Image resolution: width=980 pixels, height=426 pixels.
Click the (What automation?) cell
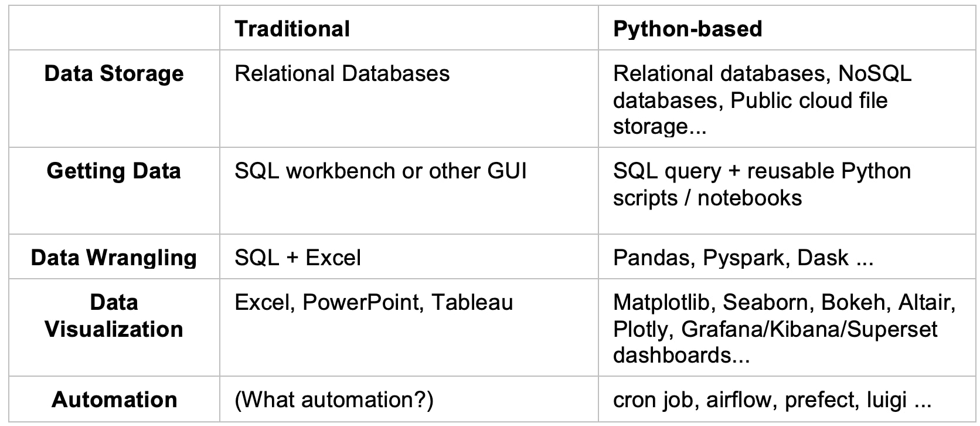pyautogui.click(x=334, y=400)
